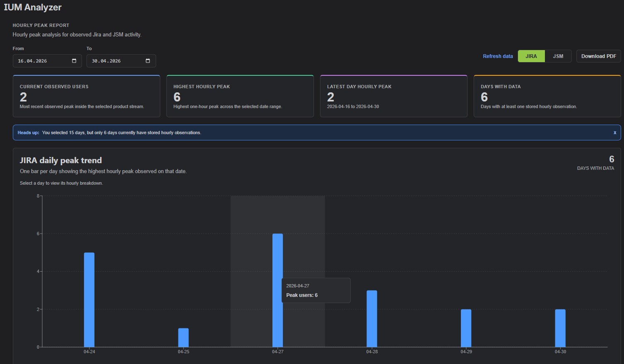624x364 pixels.
Task: Click the 04-24 axis label
Action: (x=89, y=352)
